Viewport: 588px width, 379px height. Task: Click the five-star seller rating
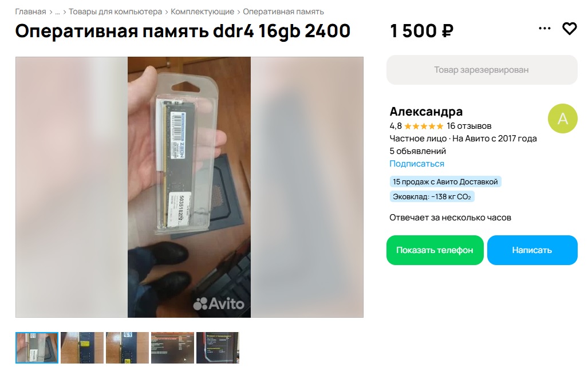(424, 127)
